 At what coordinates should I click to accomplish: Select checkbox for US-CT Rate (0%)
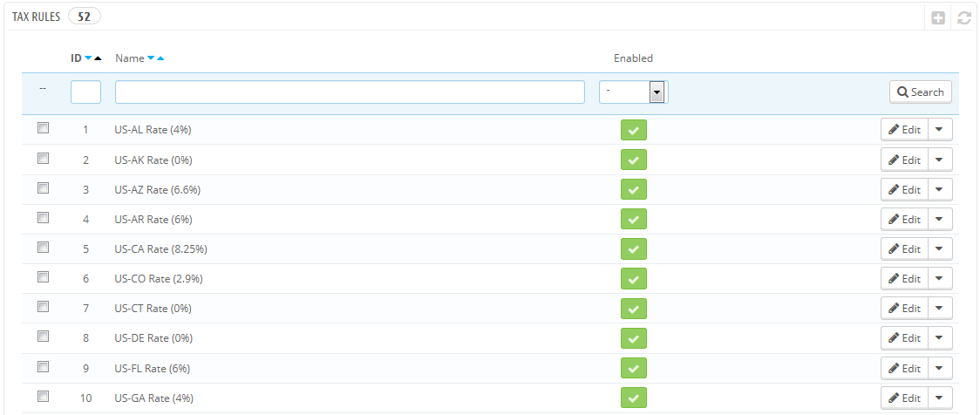[43, 306]
